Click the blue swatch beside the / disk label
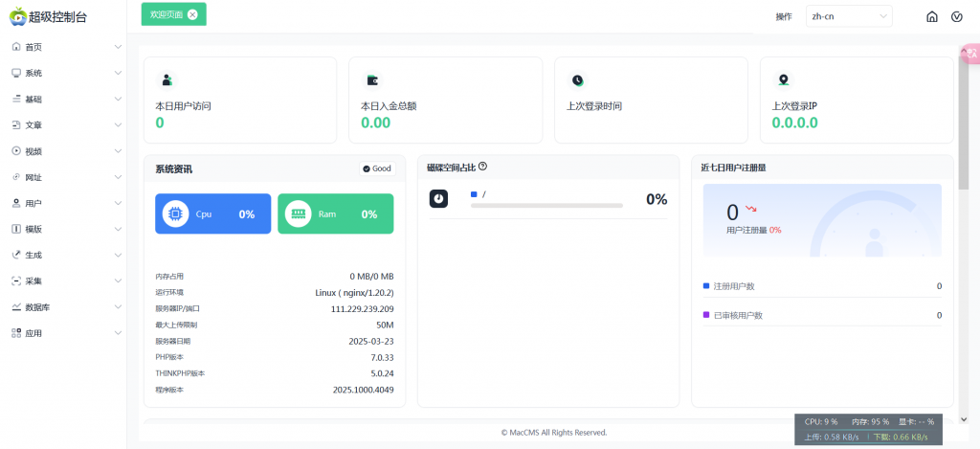The height and width of the screenshot is (449, 980). 474,194
